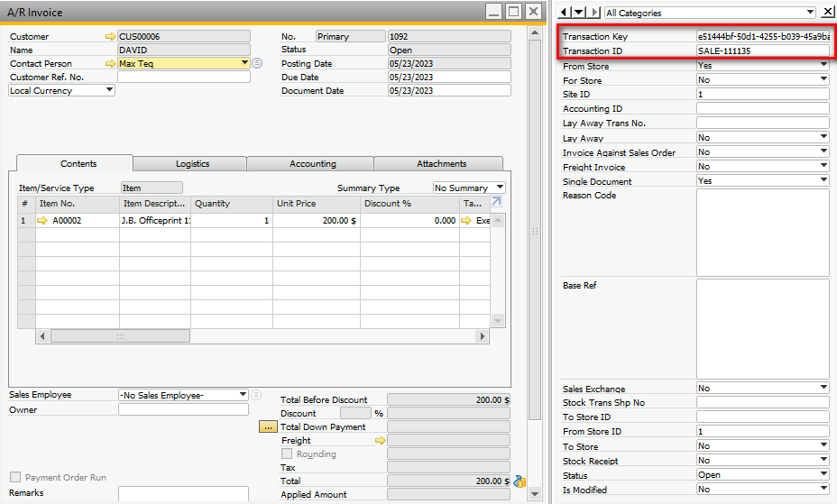Viewport: 837px width, 504px height.
Task: Click the grid expand icon above the table
Action: tap(496, 202)
